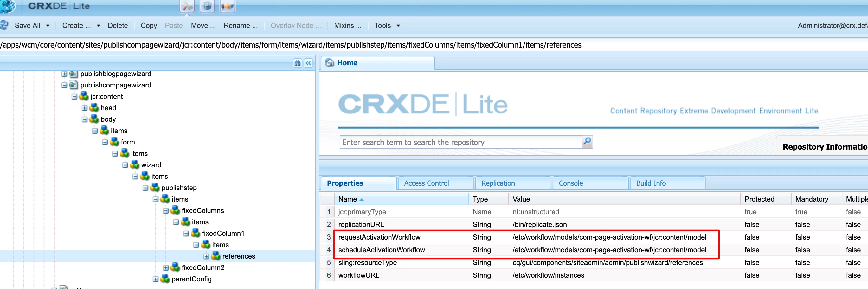
Task: Expand the parentConfig tree node
Action: click(155, 279)
